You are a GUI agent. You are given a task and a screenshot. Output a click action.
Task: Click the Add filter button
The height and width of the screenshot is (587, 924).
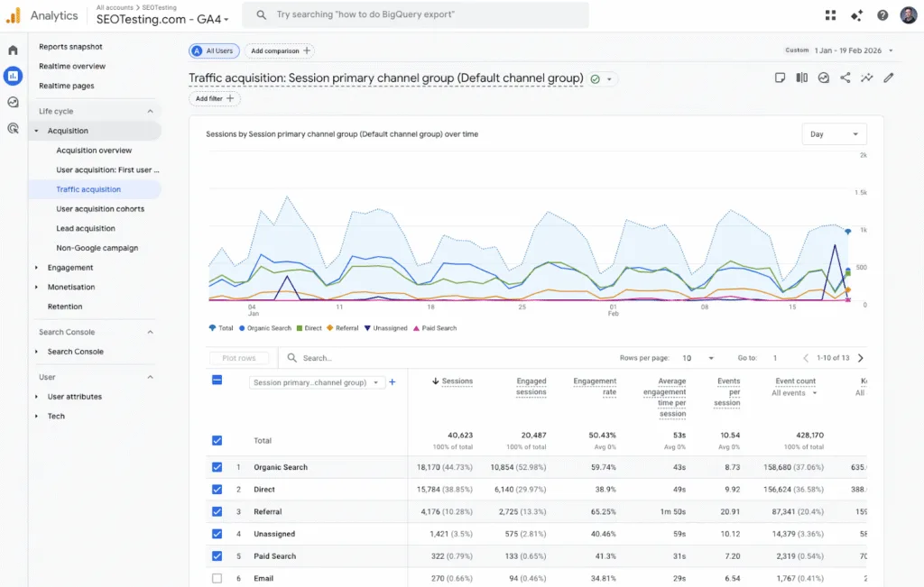pos(214,98)
